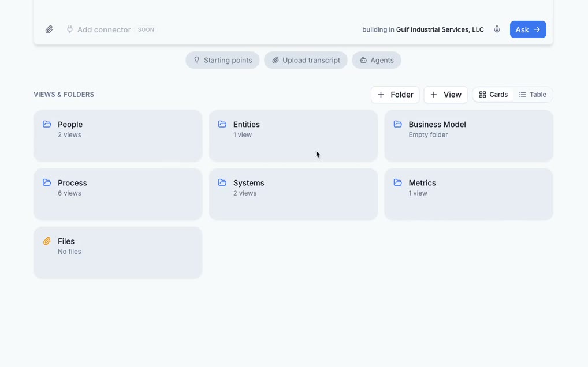Viewport: 588px width, 367px height.
Task: Open the Files card title
Action: click(x=66, y=241)
